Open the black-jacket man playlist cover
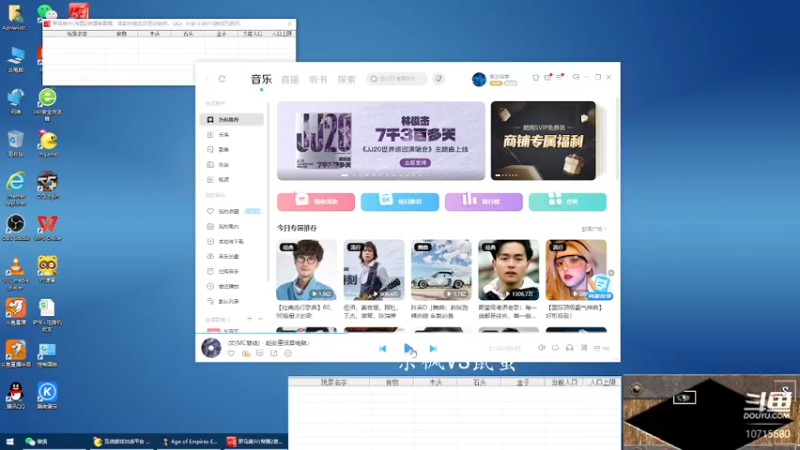 (x=509, y=270)
